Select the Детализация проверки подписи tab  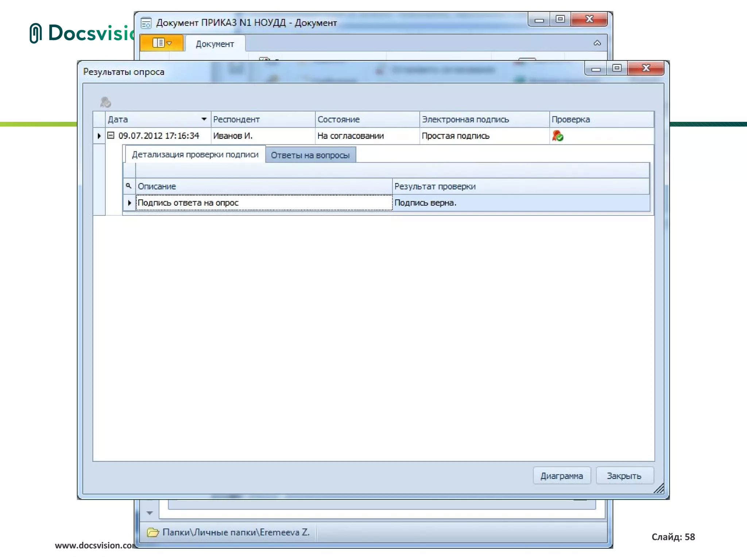[195, 155]
